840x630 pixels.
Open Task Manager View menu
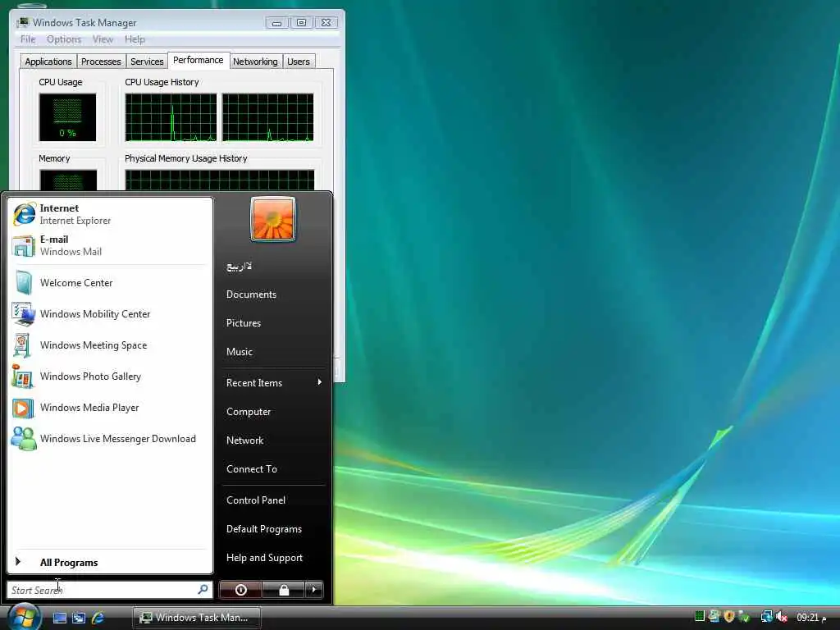(103, 39)
